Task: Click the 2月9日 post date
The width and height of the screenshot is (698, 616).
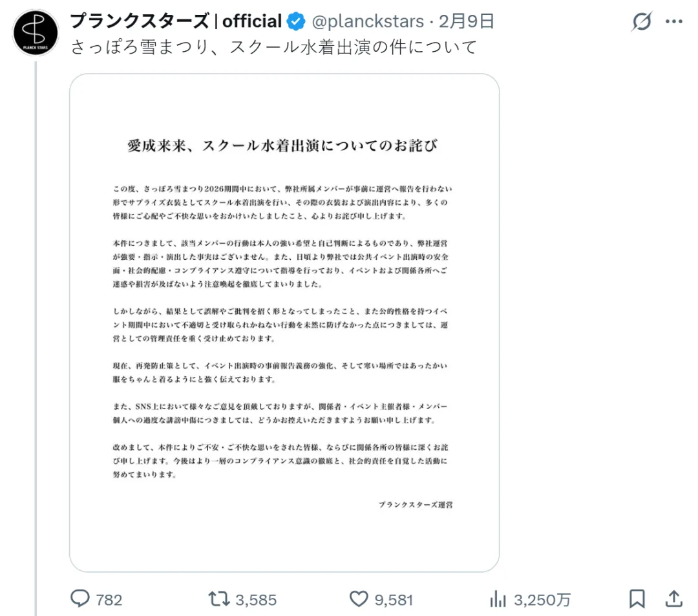Action: [x=467, y=21]
